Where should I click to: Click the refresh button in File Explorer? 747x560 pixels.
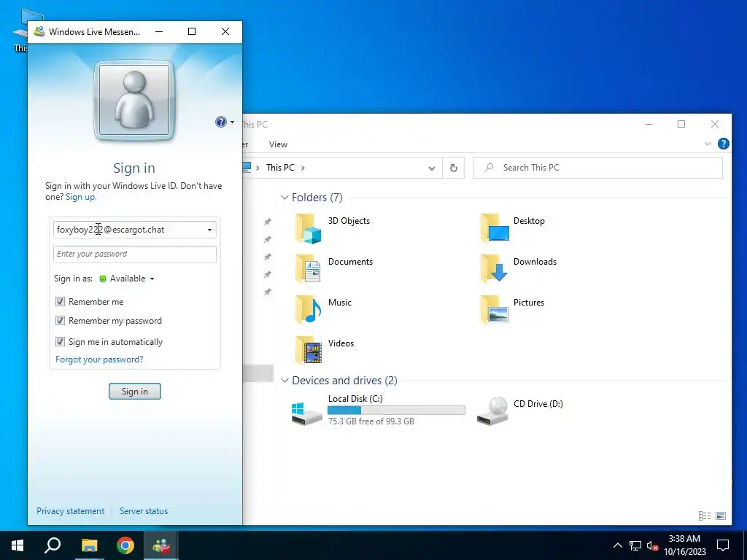click(x=454, y=168)
